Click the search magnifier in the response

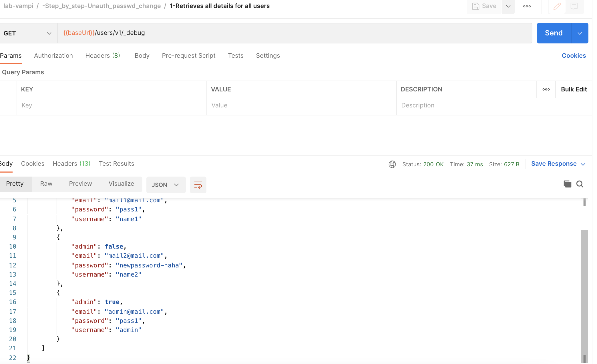(580, 184)
